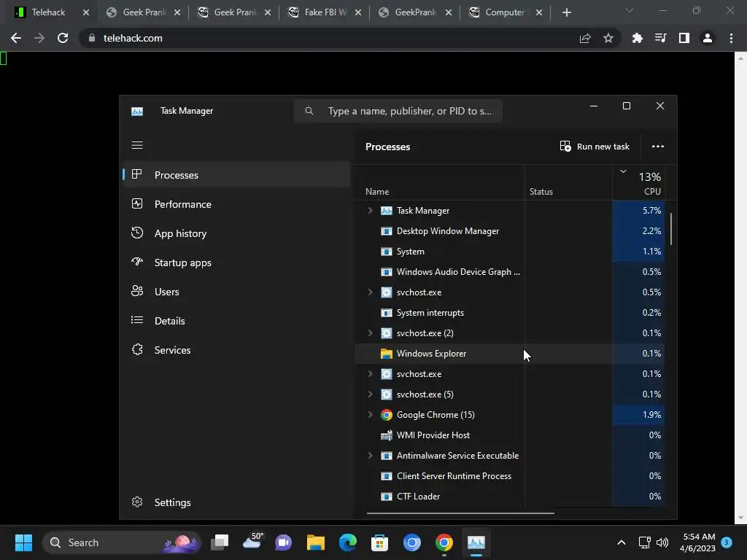Expand Antimalware Service Executable row
The image size is (747, 560).
click(370, 456)
